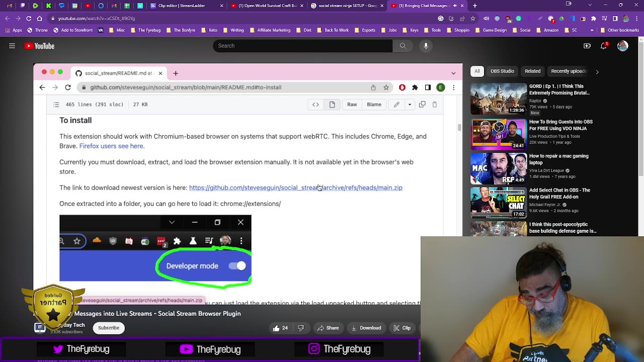Switch to the Clip editor StreamLadder tab
Image resolution: width=644 pixels, height=362 pixels.
[187, 6]
